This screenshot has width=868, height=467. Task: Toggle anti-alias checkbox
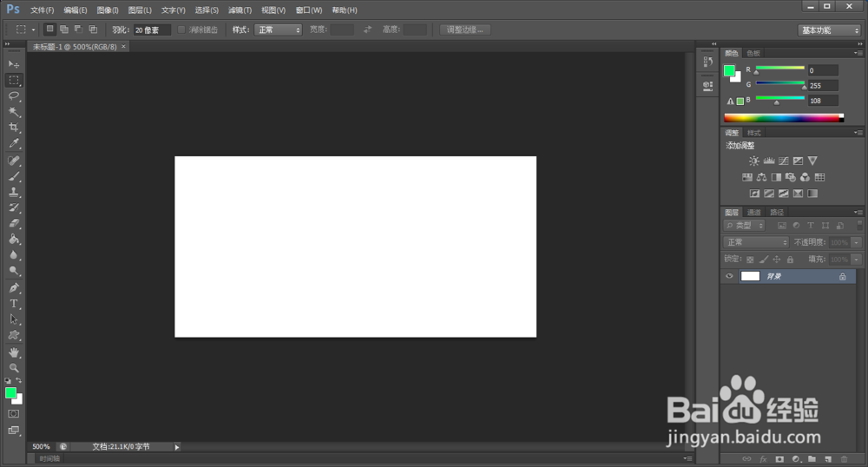pyautogui.click(x=181, y=30)
